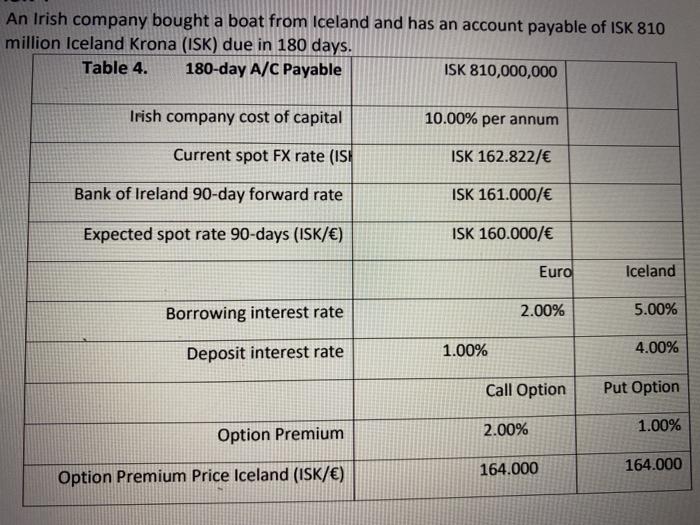Image resolution: width=700 pixels, height=525 pixels.
Task: Select the Euro deposit rate 1.00%
Action: point(465,350)
